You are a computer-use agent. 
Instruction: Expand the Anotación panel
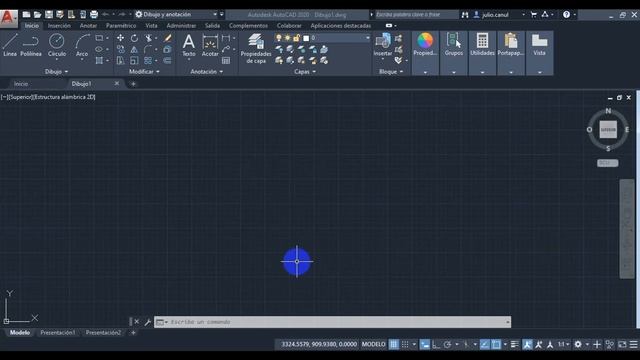207,71
